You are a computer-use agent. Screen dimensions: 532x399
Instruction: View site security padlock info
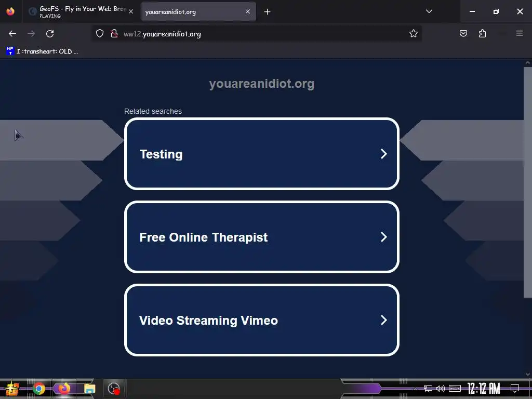(x=114, y=33)
